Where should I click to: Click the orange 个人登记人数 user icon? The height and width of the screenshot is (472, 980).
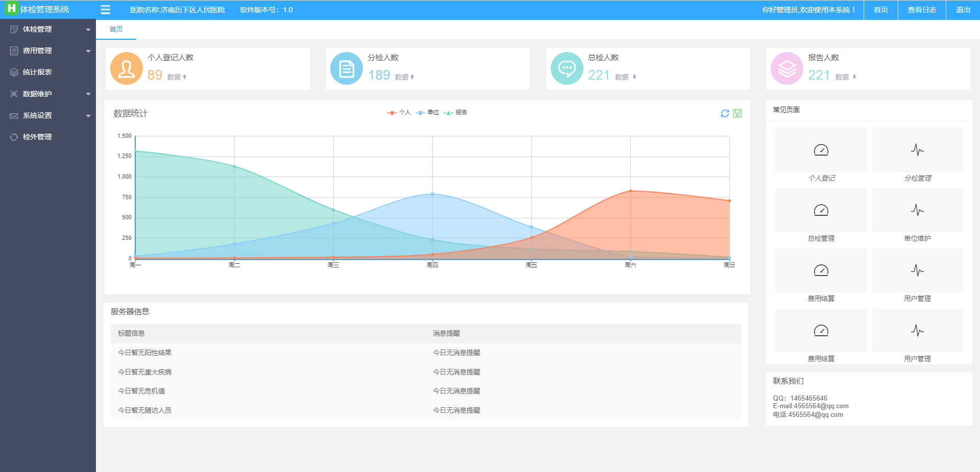point(127,68)
